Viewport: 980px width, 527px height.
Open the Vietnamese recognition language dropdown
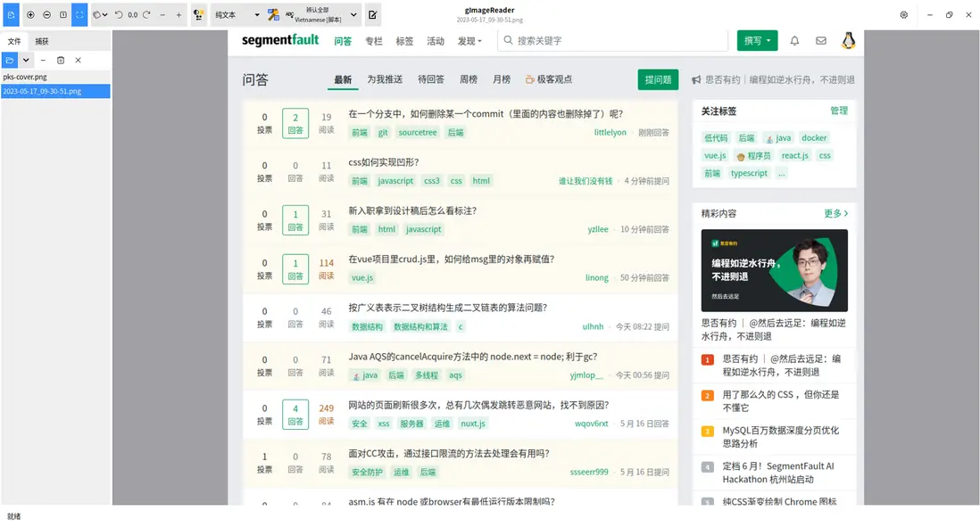coord(353,14)
